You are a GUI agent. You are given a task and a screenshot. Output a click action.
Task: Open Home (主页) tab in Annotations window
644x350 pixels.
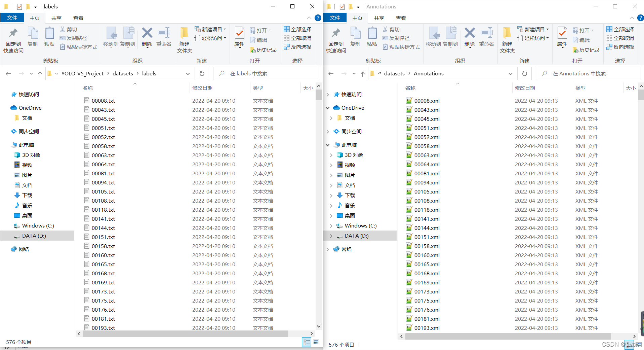pos(357,18)
